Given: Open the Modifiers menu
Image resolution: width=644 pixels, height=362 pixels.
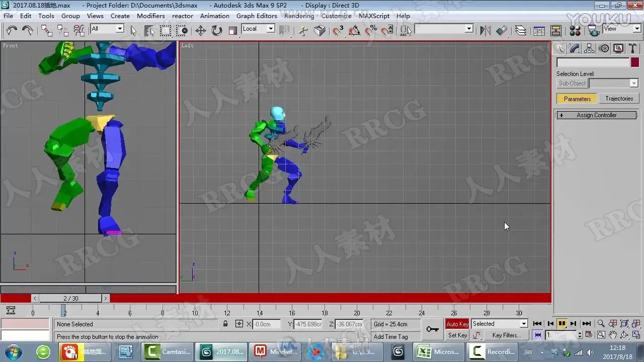Looking at the screenshot, I should click(x=151, y=16).
